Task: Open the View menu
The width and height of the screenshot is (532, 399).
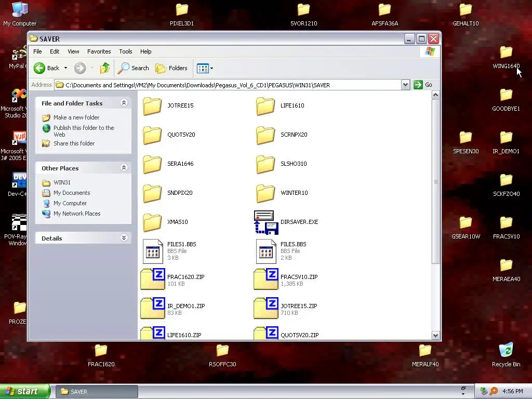Action: tap(73, 51)
